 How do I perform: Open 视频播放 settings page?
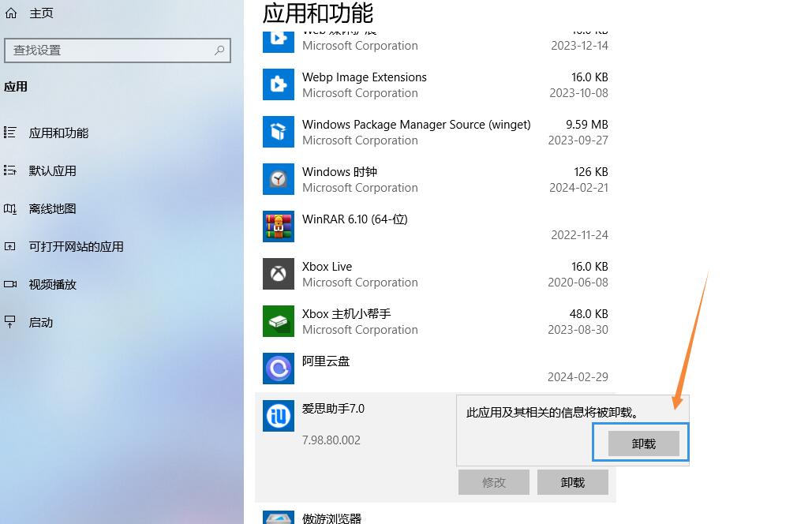pos(52,284)
